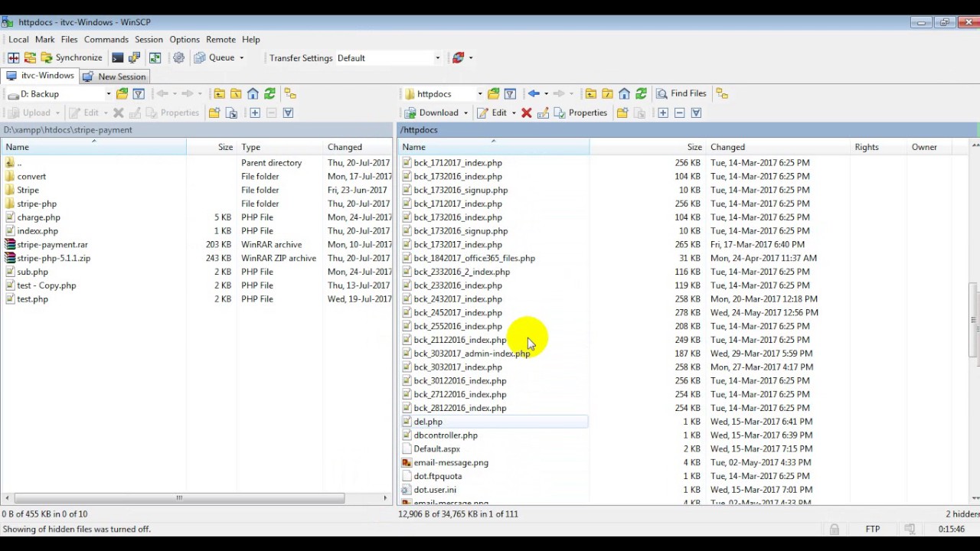980x551 pixels.
Task: Create new folder in local panel
Action: [x=214, y=112]
